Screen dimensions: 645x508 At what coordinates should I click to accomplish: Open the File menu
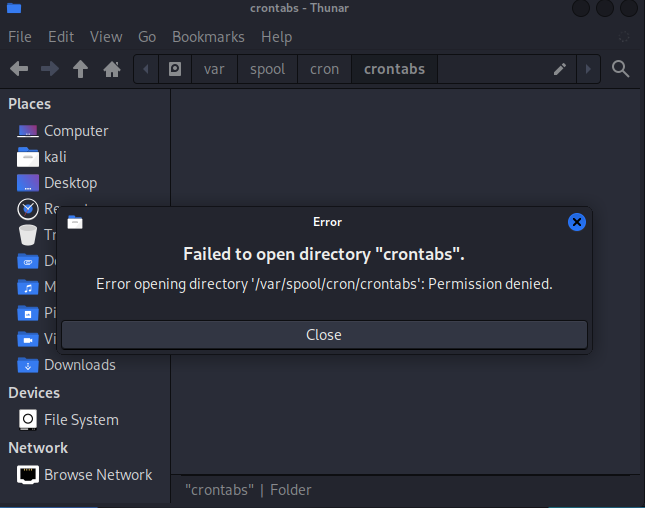point(20,37)
